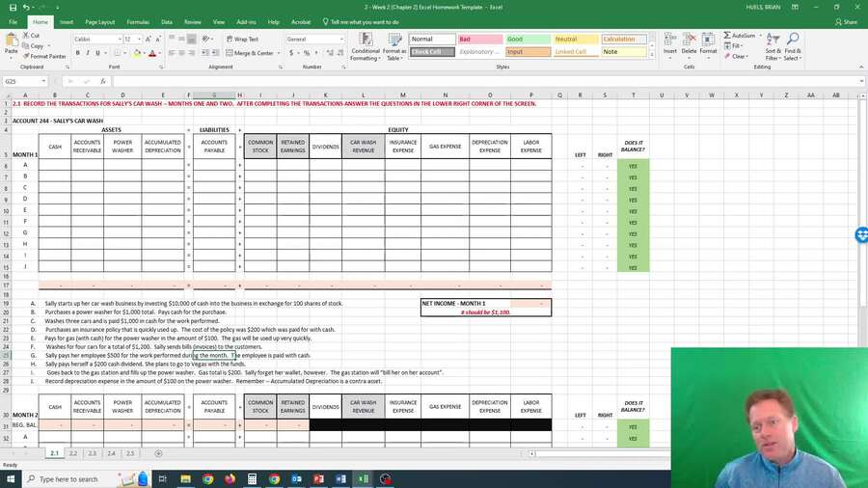This screenshot has height=488, width=868.
Task: Click the Cut scissors button
Action: coord(31,36)
